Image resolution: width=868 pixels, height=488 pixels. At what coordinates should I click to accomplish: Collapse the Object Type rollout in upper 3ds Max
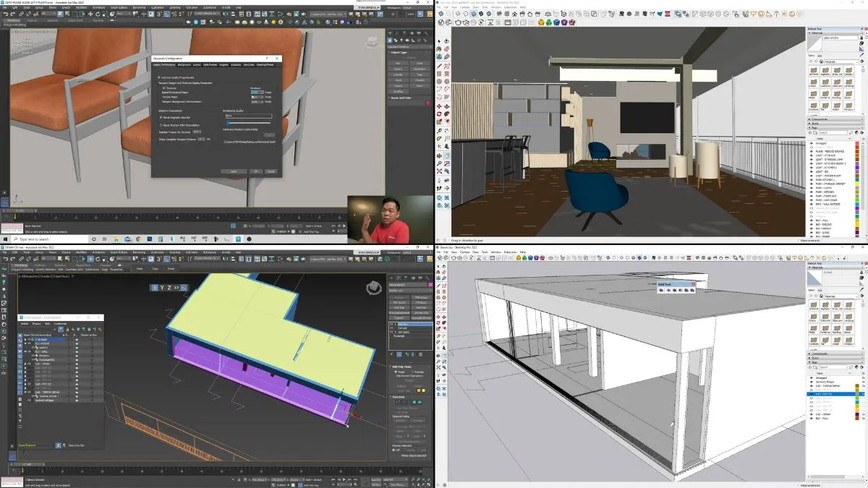pyautogui.click(x=409, y=53)
